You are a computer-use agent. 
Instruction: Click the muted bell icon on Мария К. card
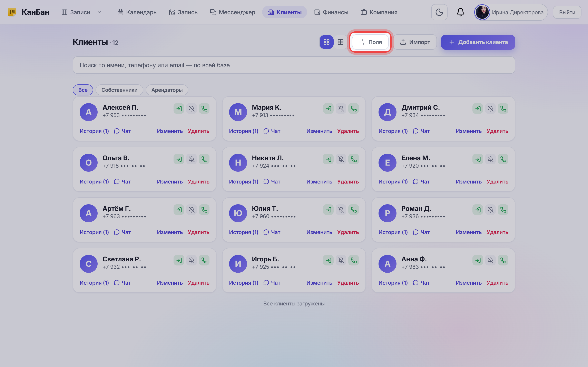341,108
